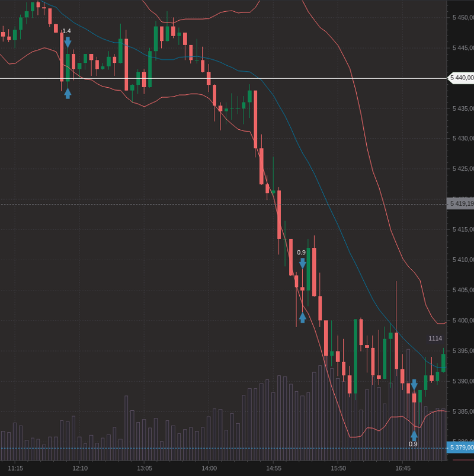Image resolution: width=474 pixels, height=476 pixels.
Task: Click the 13:05 time axis label
Action: [x=145, y=468]
